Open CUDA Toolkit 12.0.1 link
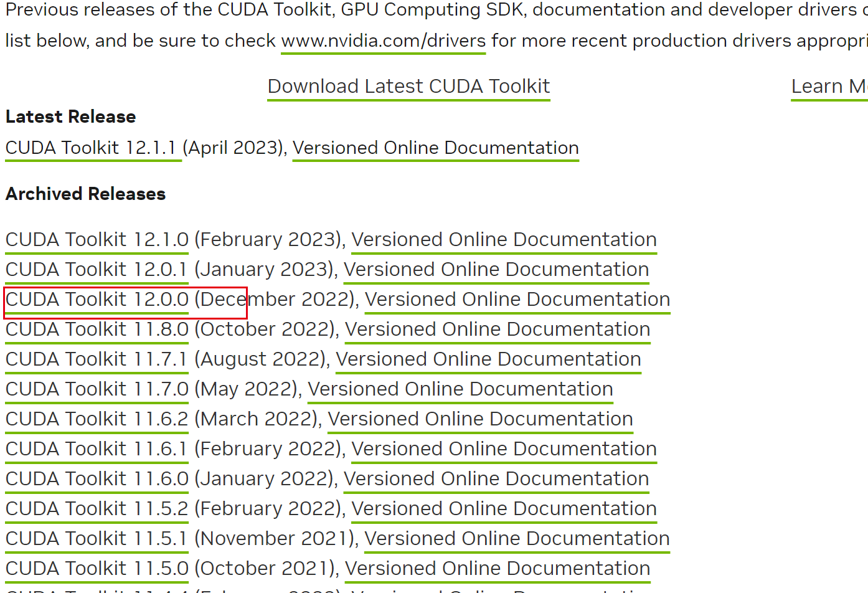This screenshot has height=593, width=868. point(97,270)
